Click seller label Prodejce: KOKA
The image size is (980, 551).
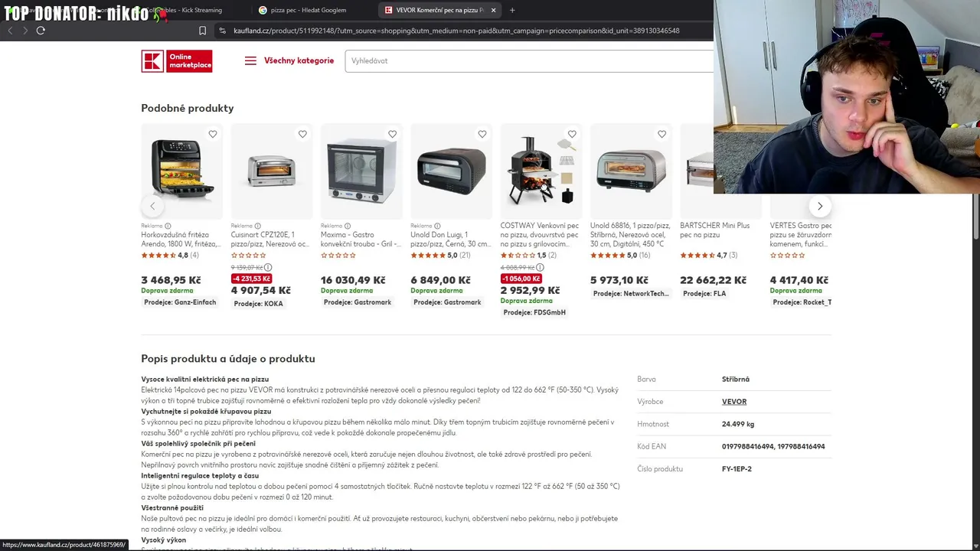point(258,304)
